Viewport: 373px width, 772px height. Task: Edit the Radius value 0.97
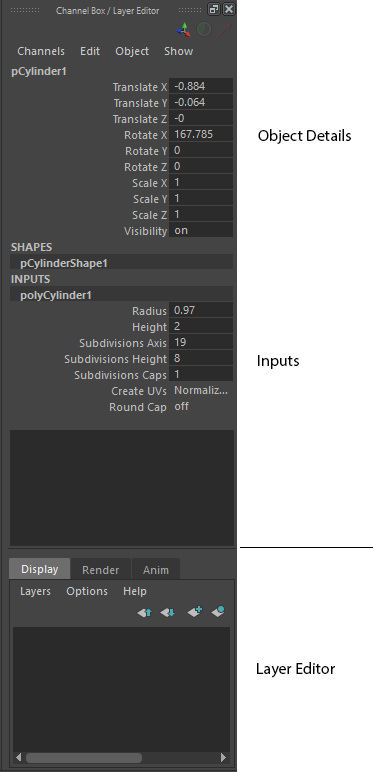(201, 310)
